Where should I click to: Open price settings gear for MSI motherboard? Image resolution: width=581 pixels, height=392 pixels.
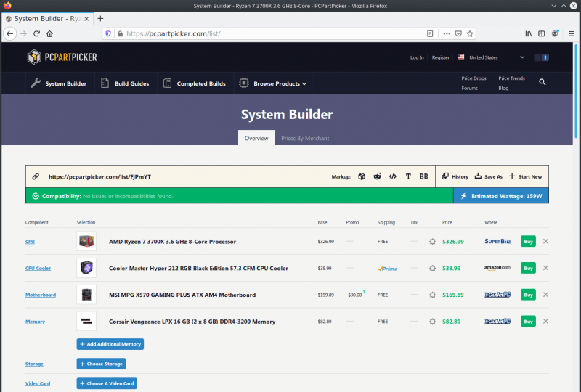click(x=432, y=295)
